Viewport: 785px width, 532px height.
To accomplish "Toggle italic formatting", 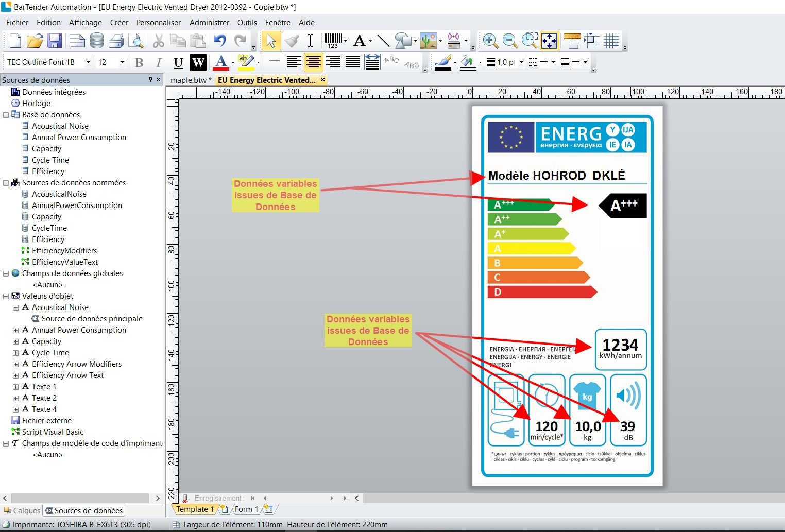I will pos(159,62).
